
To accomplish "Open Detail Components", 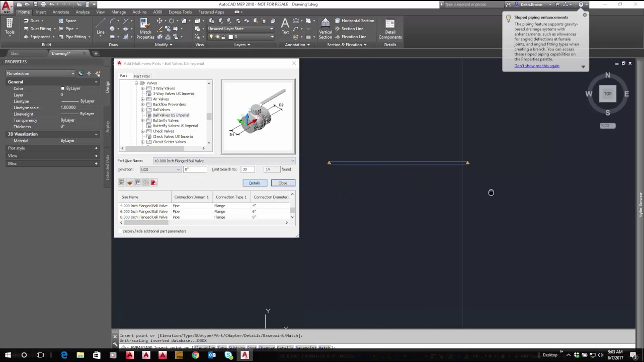I will pos(390,29).
